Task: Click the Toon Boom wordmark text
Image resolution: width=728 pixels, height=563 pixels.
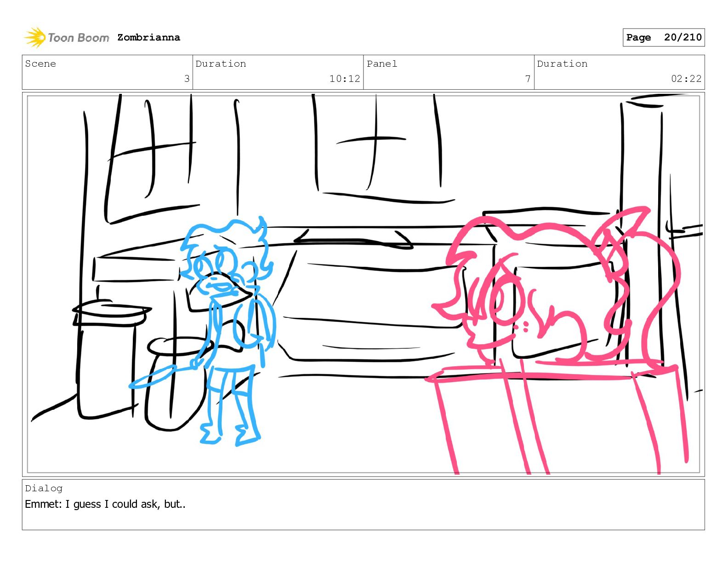Action: (x=79, y=38)
